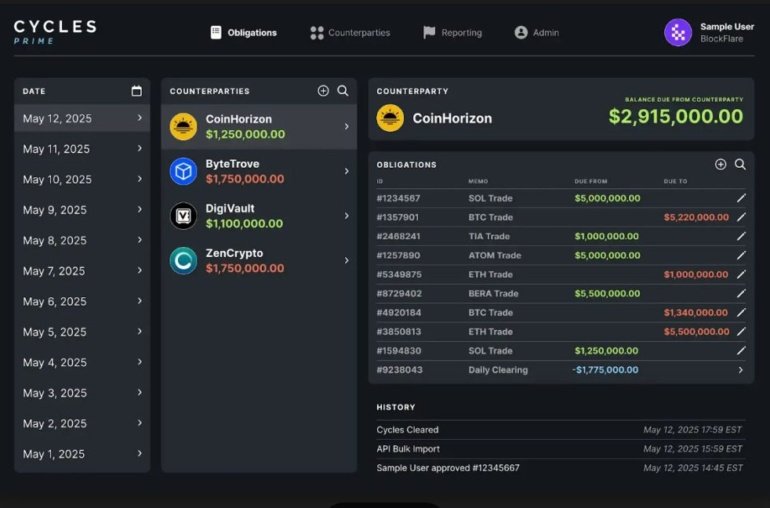
Task: Add a new counterparty with plus icon
Action: pos(323,90)
